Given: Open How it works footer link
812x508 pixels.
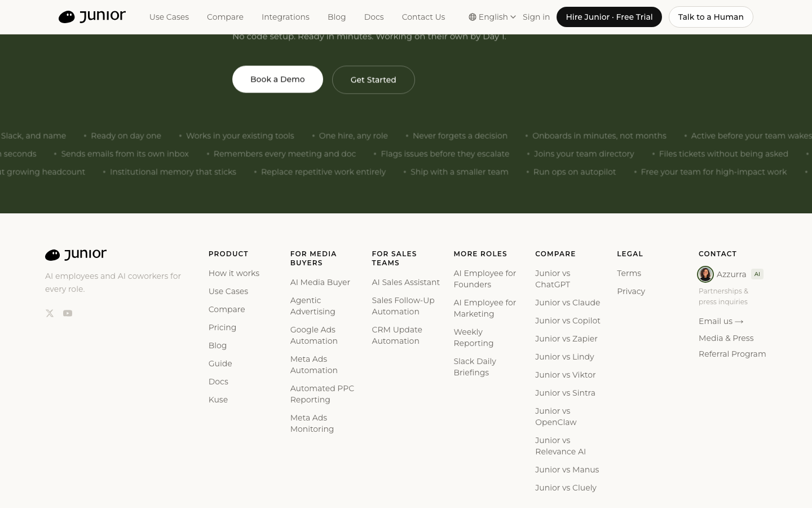Looking at the screenshot, I should coord(234,273).
